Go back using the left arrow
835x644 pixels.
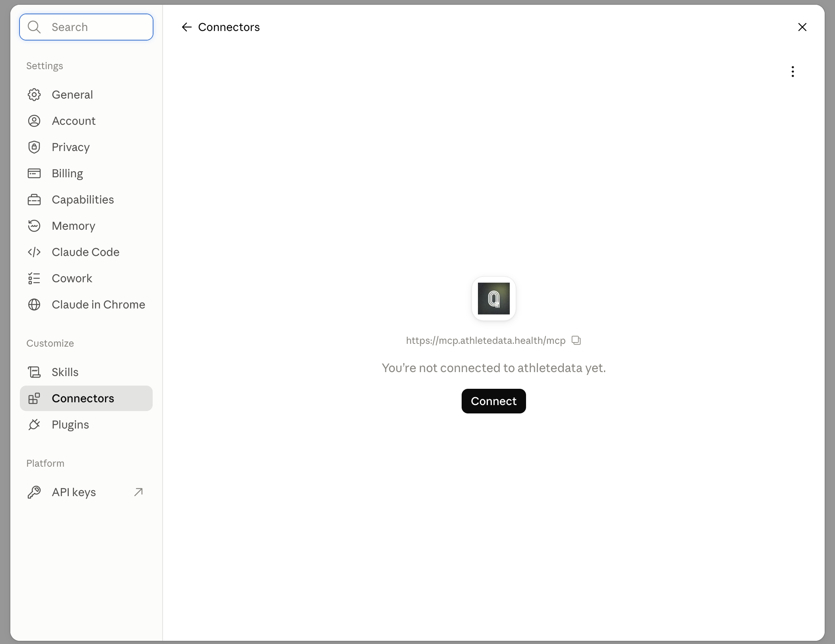(x=186, y=27)
